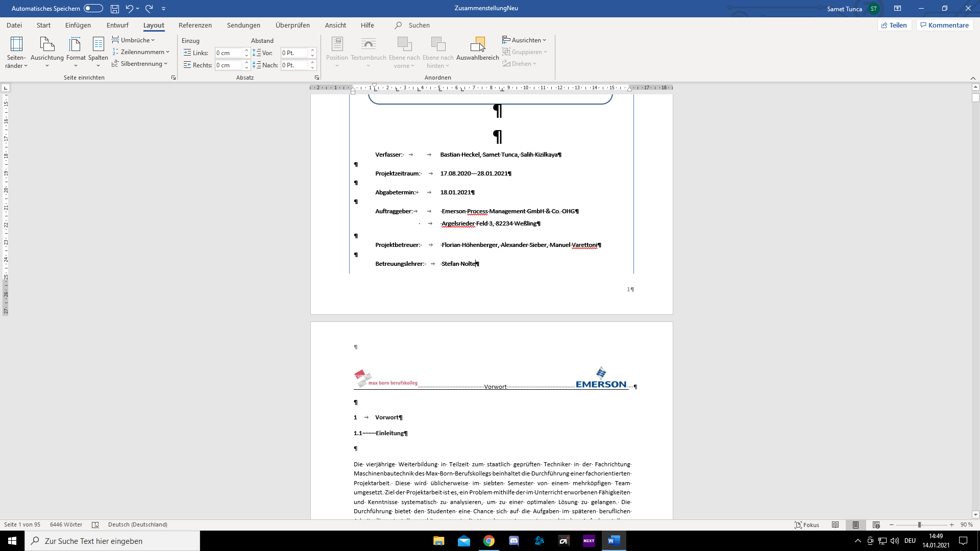Open the Referenzen ribbon tab

tap(195, 25)
